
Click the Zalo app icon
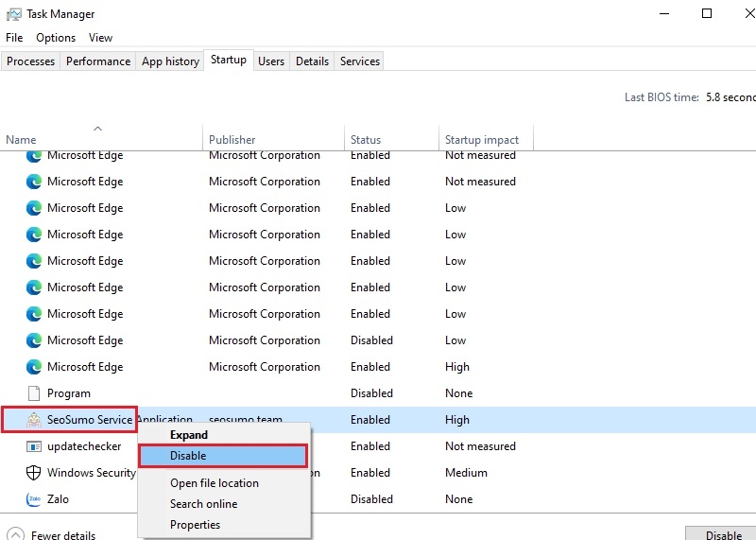click(x=34, y=499)
